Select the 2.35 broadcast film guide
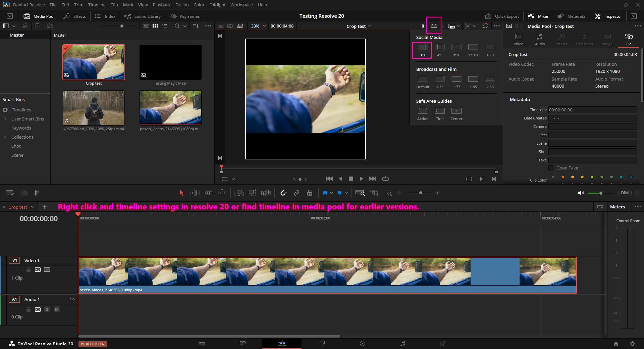 click(x=490, y=82)
